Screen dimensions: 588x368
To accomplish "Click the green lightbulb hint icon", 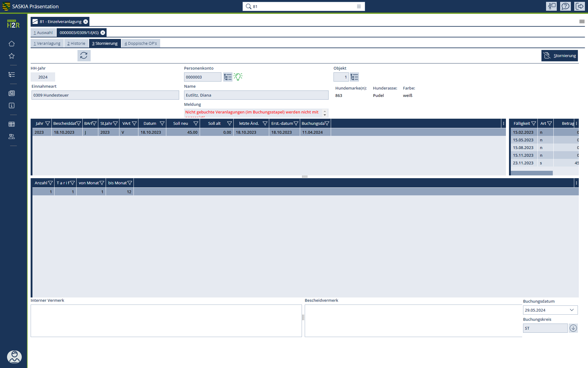I will 238,77.
